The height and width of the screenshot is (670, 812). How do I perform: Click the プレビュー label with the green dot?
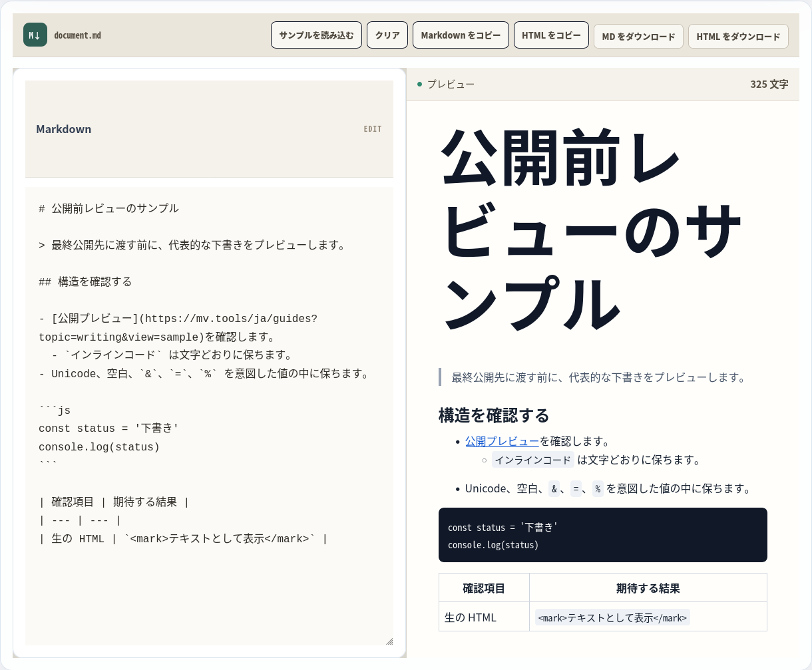pyautogui.click(x=446, y=84)
